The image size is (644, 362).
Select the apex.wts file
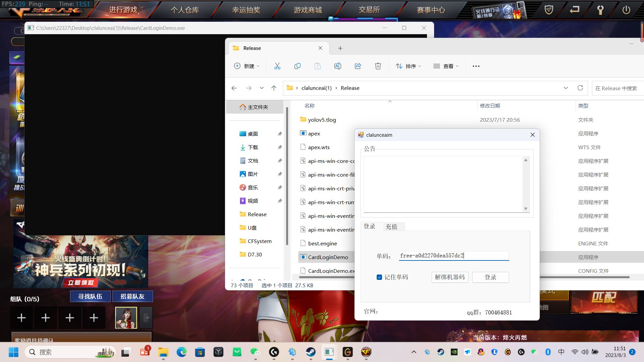pyautogui.click(x=319, y=147)
